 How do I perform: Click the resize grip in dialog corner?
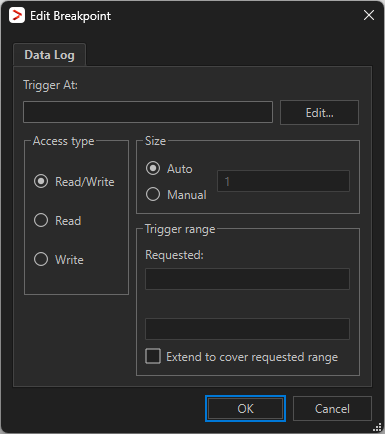377,427
